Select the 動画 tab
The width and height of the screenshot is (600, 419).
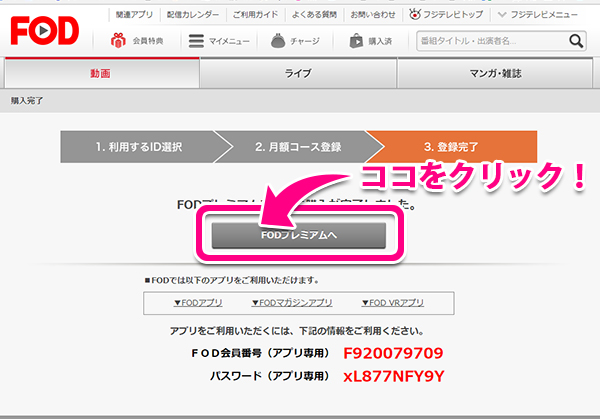102,73
